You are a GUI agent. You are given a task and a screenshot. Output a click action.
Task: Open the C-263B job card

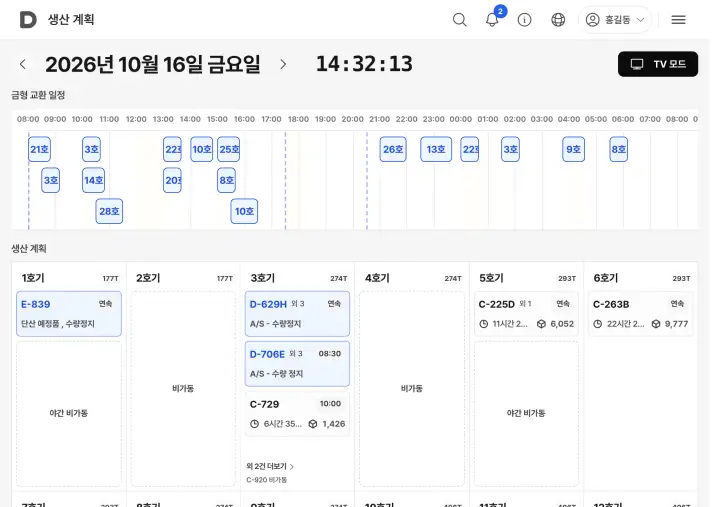click(x=641, y=314)
